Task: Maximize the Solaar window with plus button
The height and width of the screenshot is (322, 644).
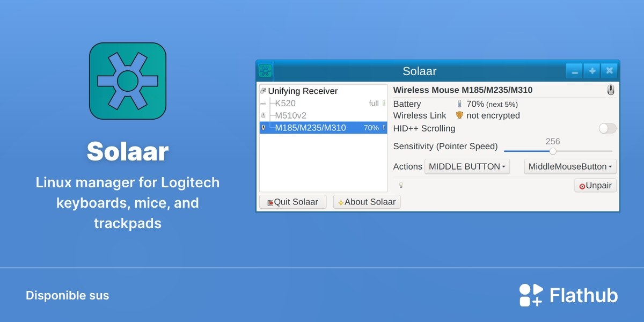Action: [592, 71]
